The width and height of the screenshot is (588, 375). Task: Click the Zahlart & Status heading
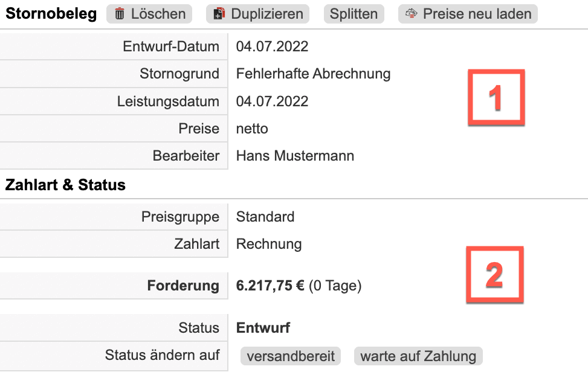[65, 185]
